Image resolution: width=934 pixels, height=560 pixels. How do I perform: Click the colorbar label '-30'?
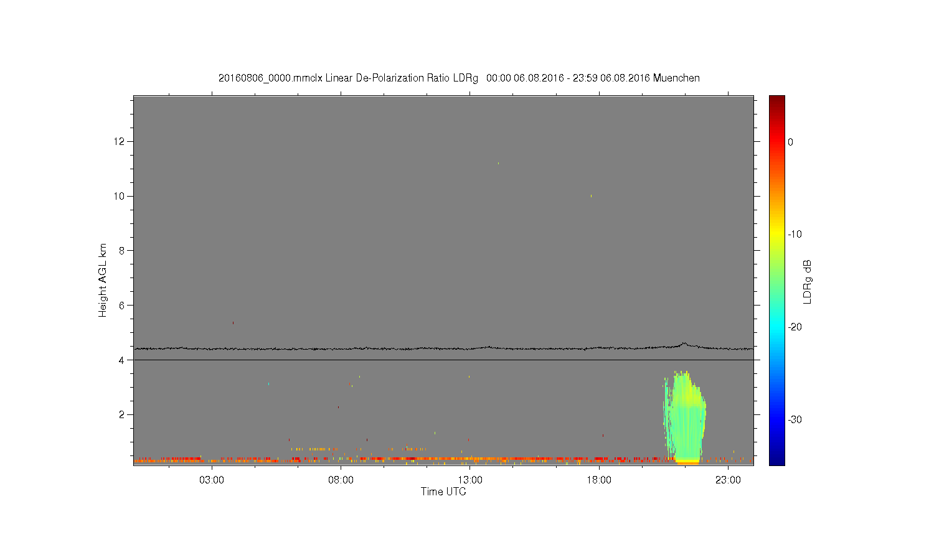click(x=795, y=420)
